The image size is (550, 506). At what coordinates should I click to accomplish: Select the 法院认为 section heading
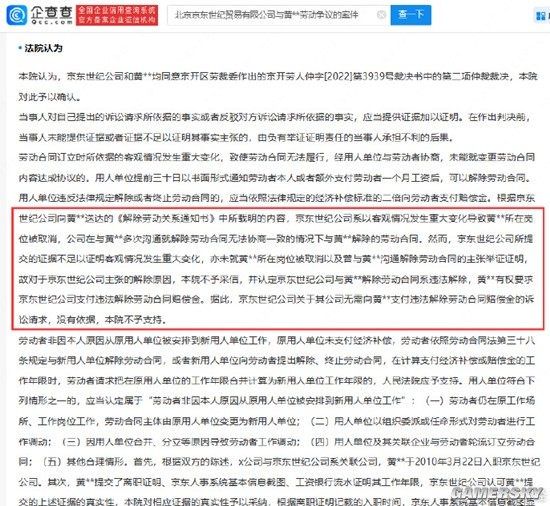coord(43,48)
